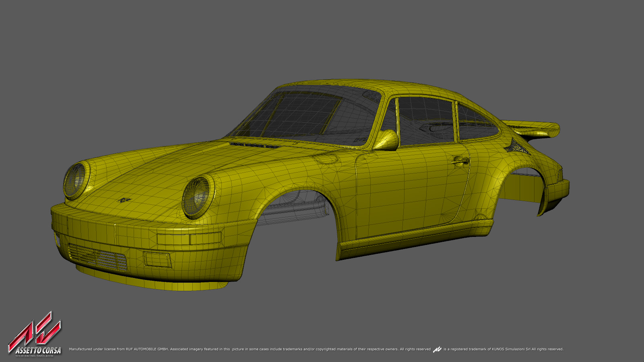Click the lower front grille intake
644x362 pixels.
click(97, 256)
